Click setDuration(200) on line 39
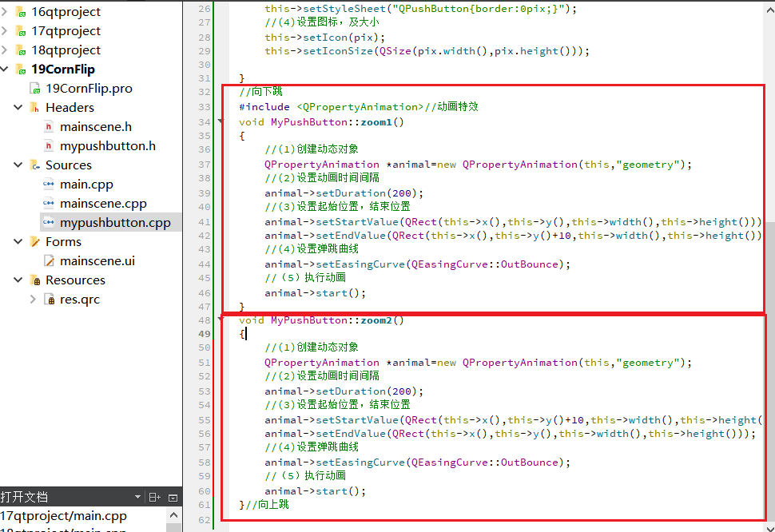The height and width of the screenshot is (532, 775). click(x=367, y=193)
